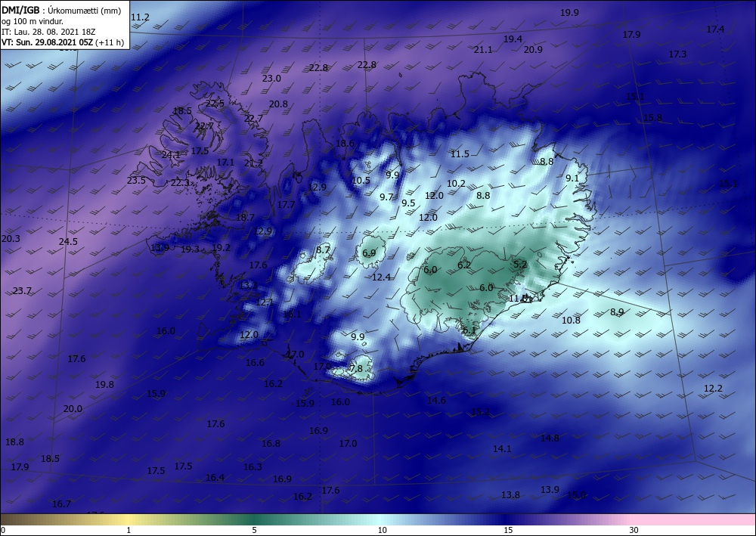
Task: Click the map value "18.8"
Action: coord(14,442)
